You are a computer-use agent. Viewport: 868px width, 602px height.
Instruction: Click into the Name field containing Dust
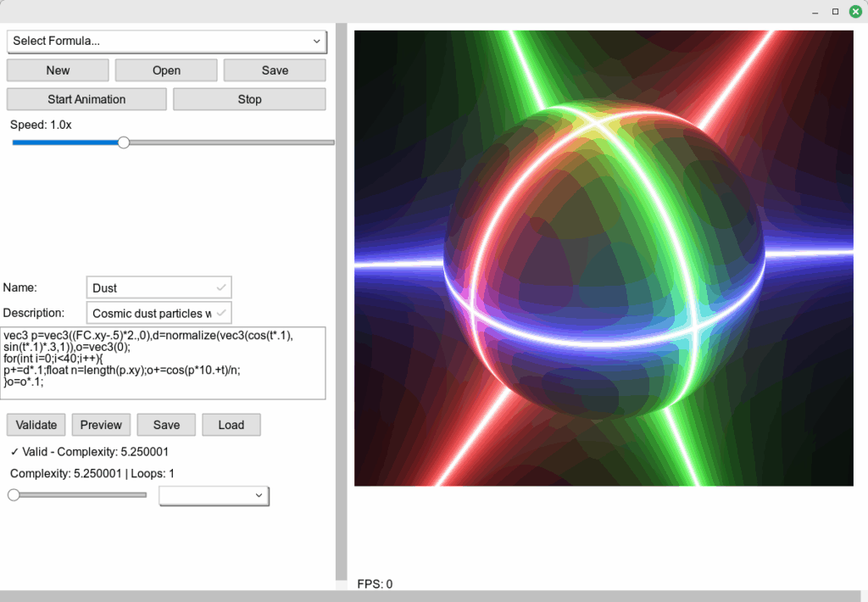tap(151, 287)
